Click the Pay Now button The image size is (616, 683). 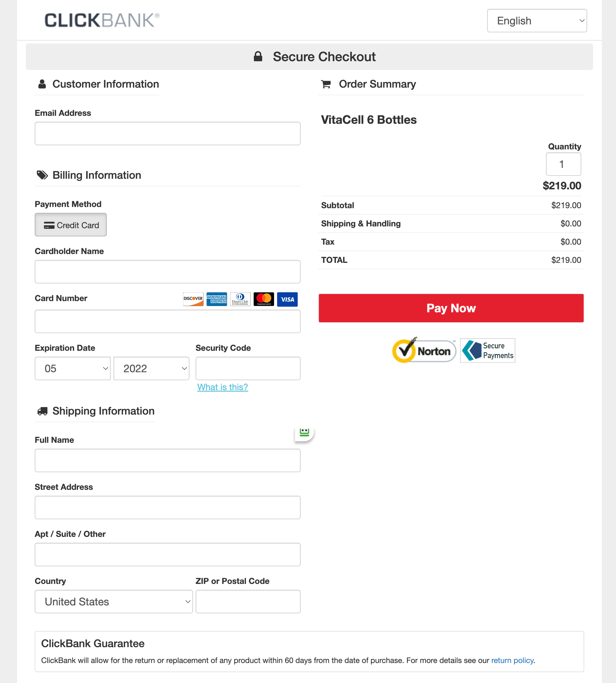click(x=451, y=308)
